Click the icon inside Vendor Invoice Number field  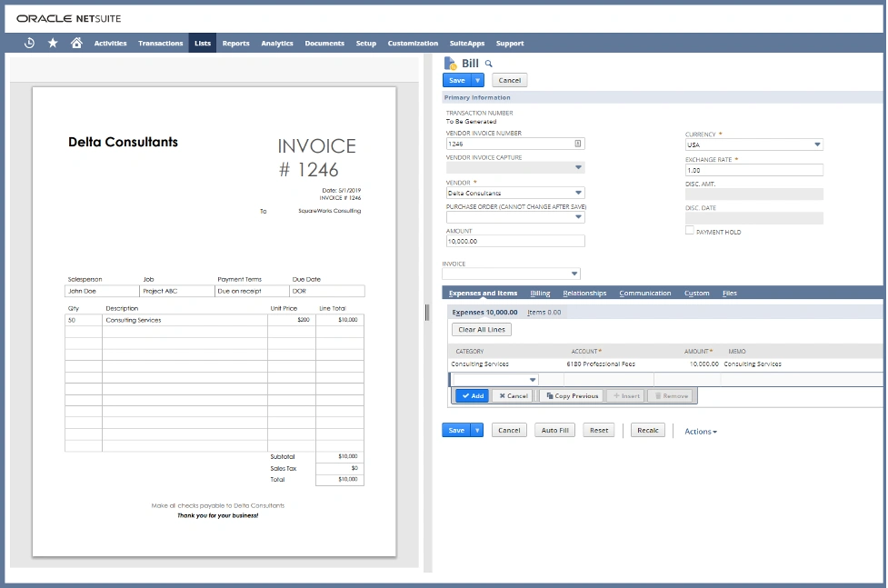point(577,144)
